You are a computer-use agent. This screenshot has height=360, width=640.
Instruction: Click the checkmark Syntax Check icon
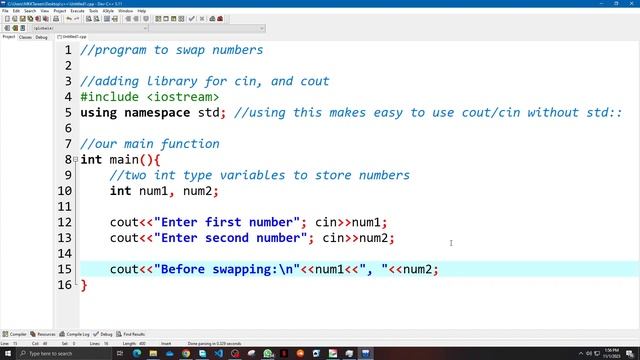191,19
